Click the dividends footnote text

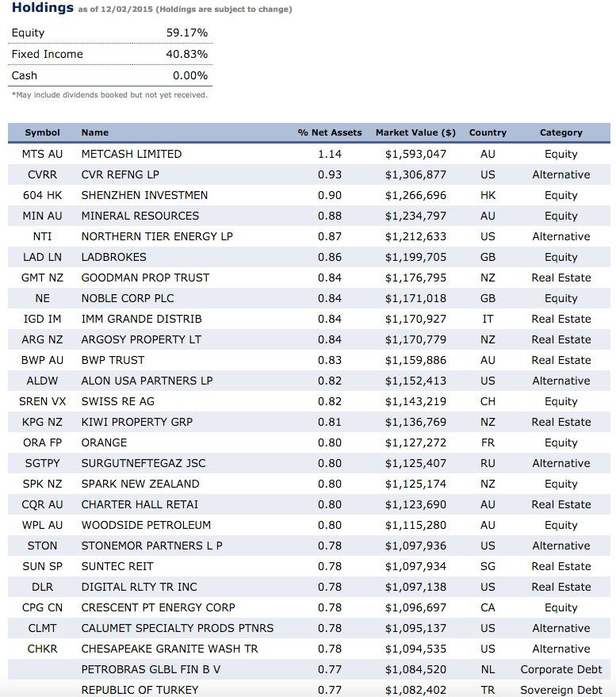(x=109, y=94)
